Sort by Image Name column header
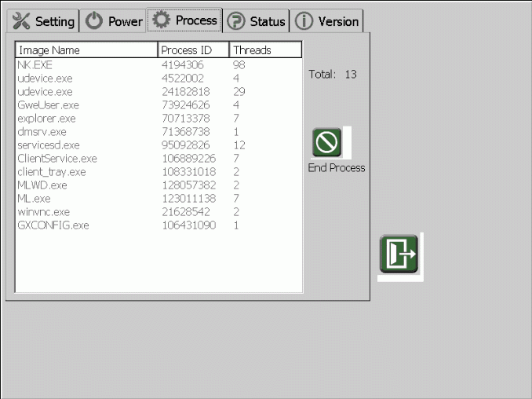Viewport: 532px width, 399px height. (x=86, y=50)
